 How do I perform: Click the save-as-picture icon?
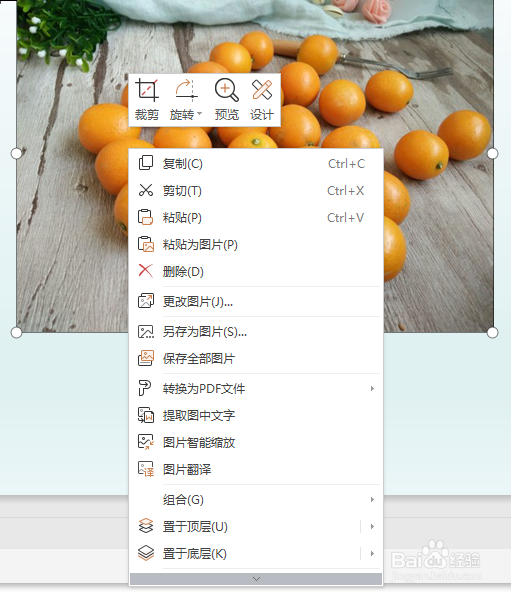point(146,331)
